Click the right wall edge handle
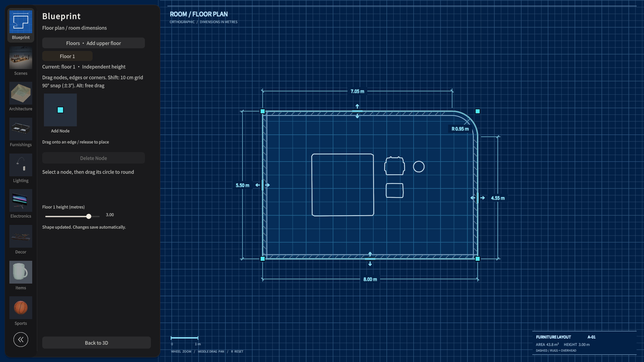This screenshot has width=644, height=362. (x=478, y=198)
